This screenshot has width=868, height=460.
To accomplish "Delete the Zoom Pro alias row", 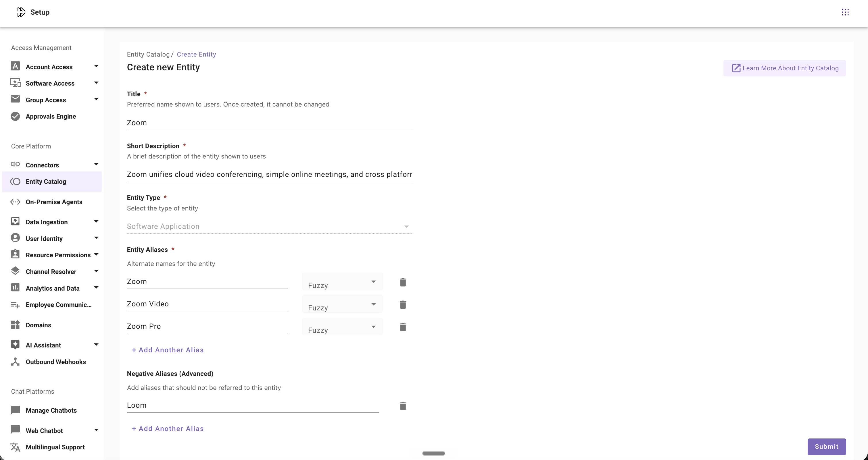I will (x=403, y=327).
